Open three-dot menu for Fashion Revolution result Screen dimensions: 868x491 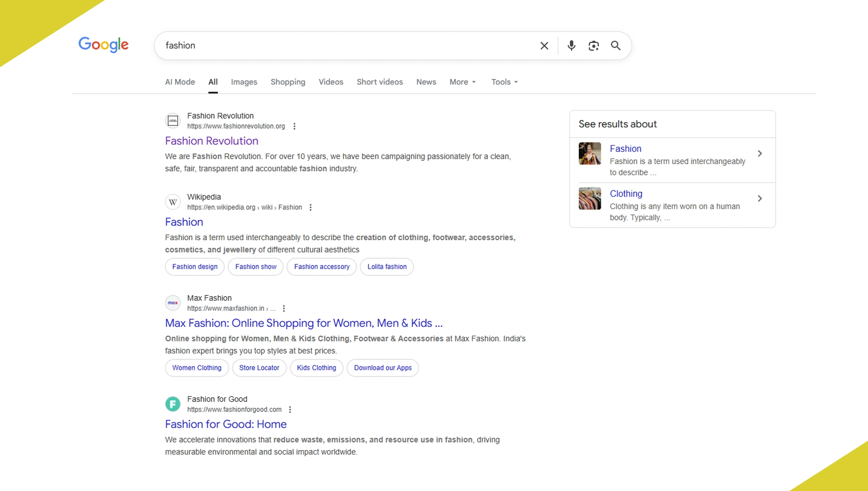pos(294,126)
